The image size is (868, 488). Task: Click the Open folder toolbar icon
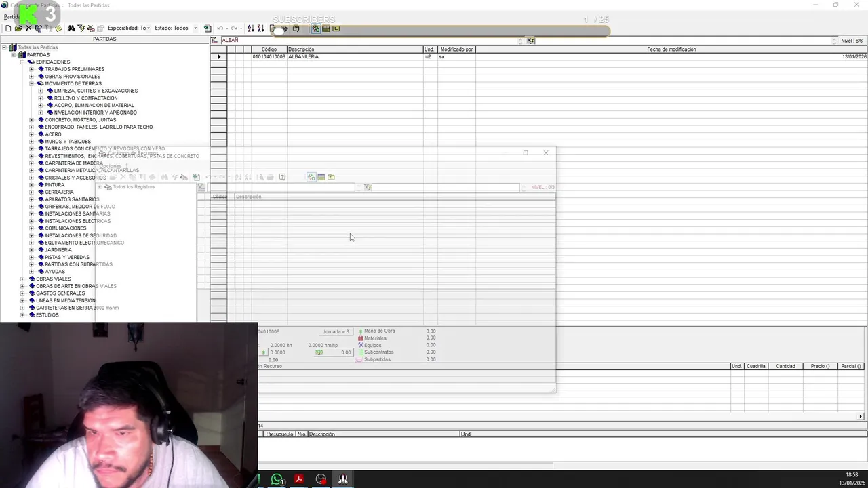pyautogui.click(x=18, y=28)
